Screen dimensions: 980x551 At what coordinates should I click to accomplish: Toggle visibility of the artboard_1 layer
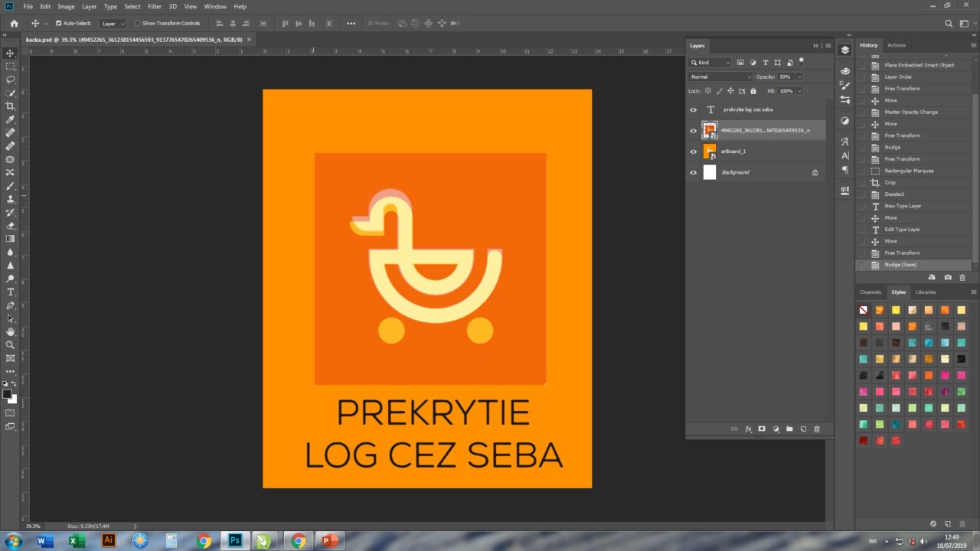point(694,152)
